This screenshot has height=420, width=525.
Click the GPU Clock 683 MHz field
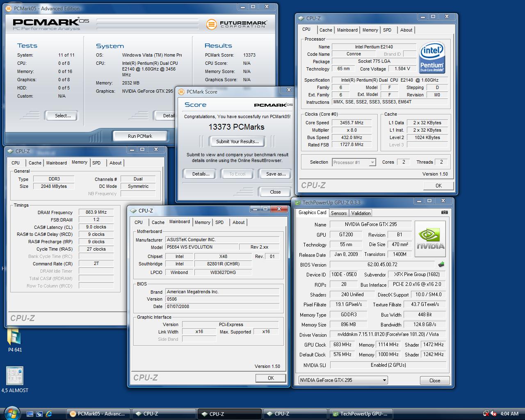342,345
